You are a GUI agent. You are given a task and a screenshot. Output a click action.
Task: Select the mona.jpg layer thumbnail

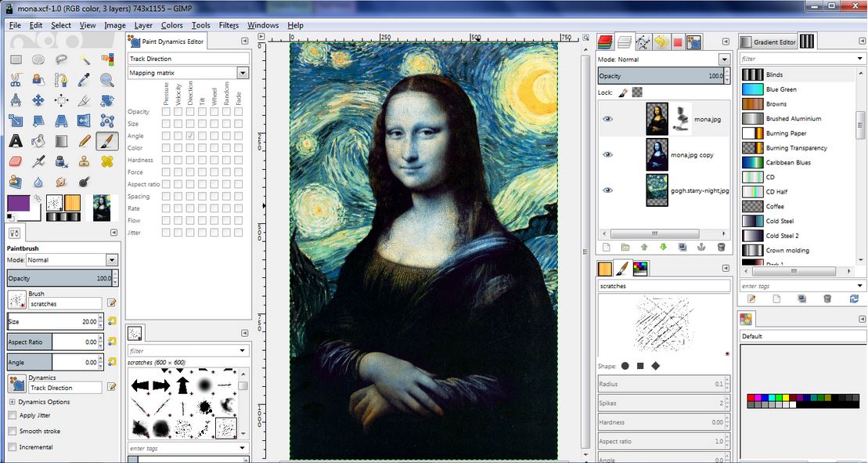(657, 118)
